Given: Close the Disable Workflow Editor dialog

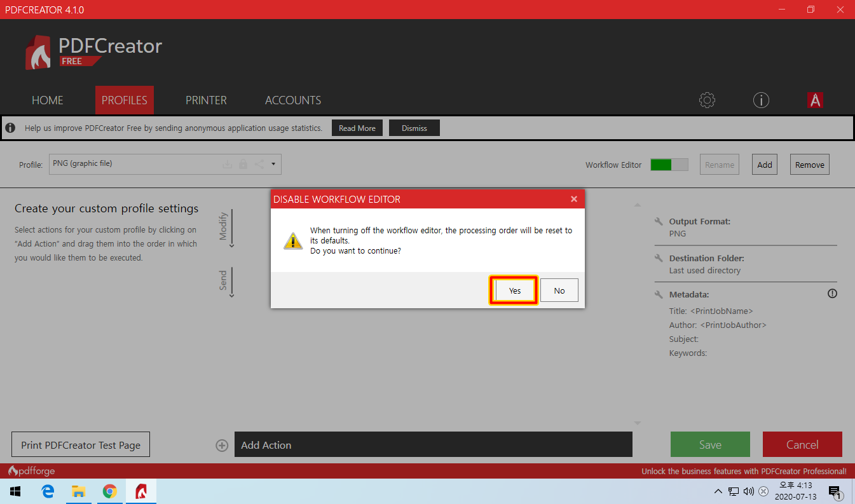Looking at the screenshot, I should pos(574,199).
